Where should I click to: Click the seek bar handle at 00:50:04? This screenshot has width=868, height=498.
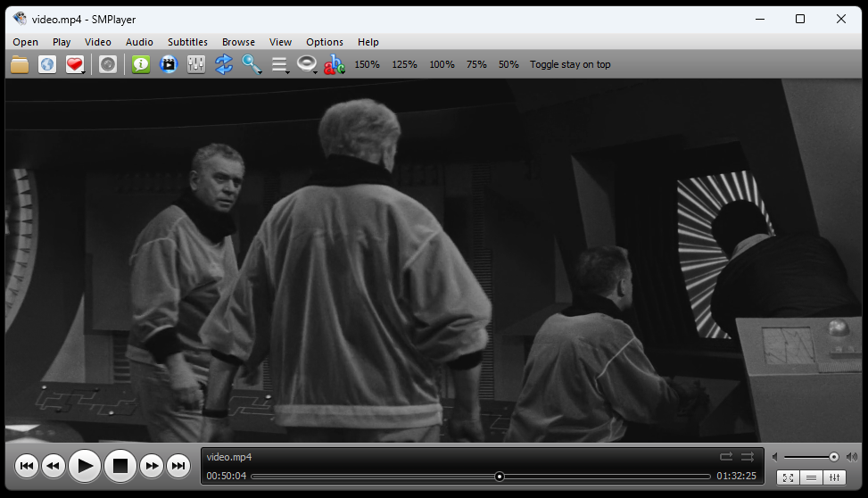coord(500,477)
